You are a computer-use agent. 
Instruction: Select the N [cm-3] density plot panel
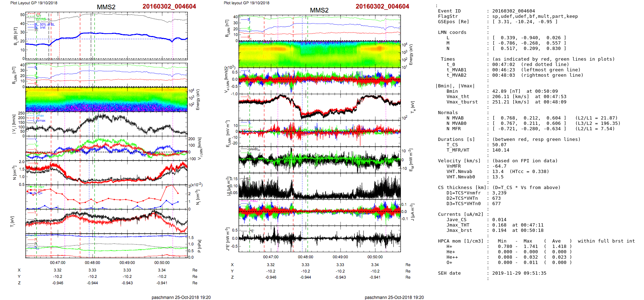(106, 173)
